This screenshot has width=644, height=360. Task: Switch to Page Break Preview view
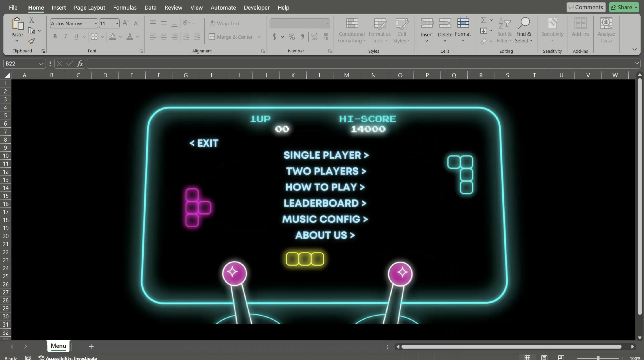(x=561, y=358)
